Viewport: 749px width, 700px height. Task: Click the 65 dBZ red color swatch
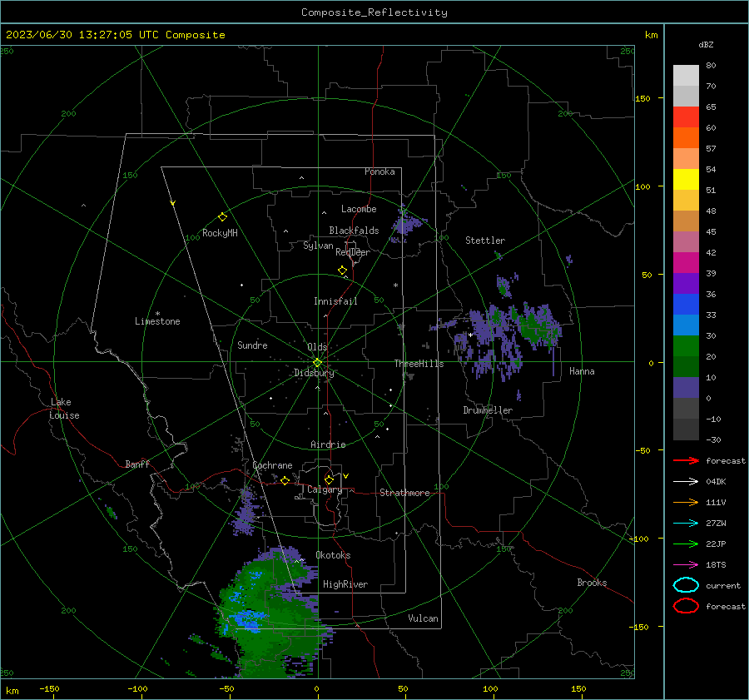tap(686, 117)
